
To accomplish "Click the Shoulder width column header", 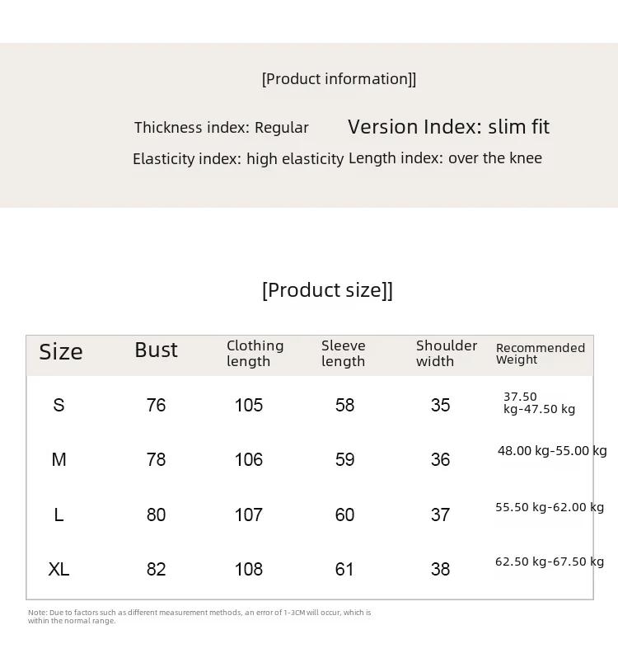I will (x=447, y=354).
